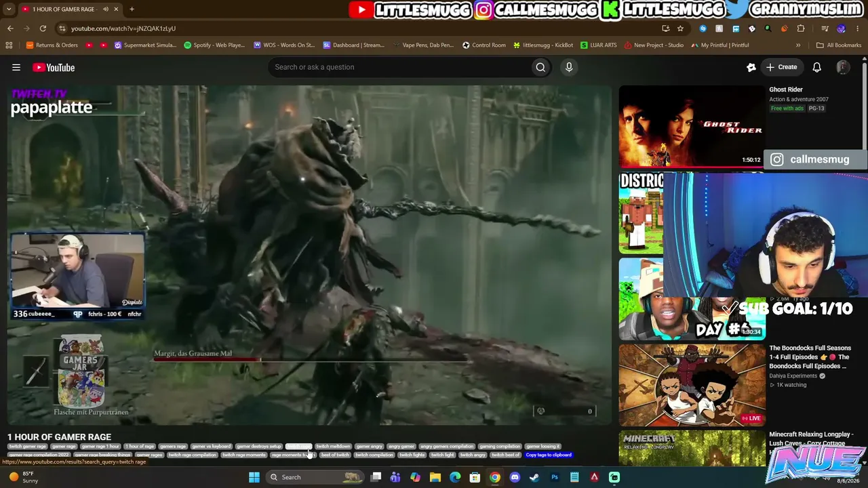Click the YouTube page vertical scrollbar
Screen dimensions: 868x488
pyautogui.click(x=865, y=105)
